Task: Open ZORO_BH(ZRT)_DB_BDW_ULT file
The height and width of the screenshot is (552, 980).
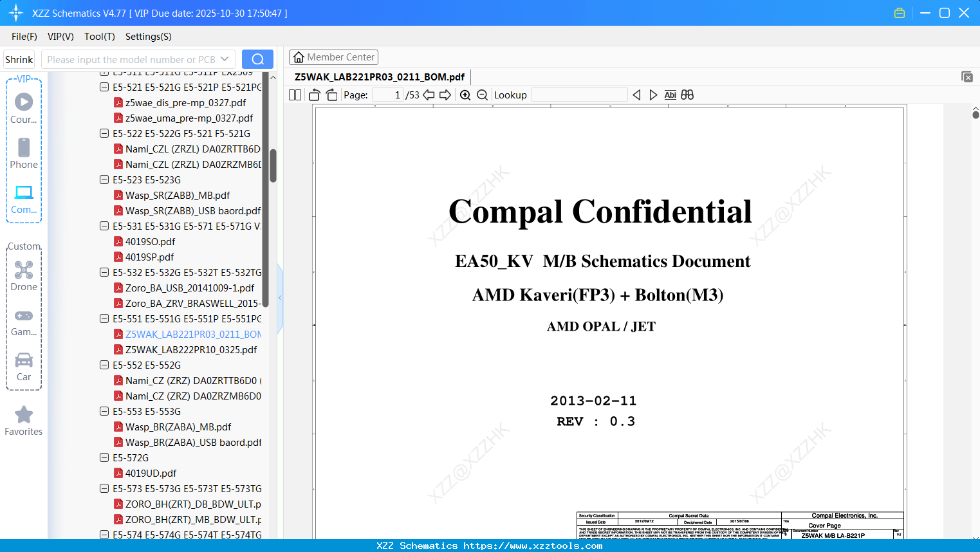Action: (x=188, y=504)
